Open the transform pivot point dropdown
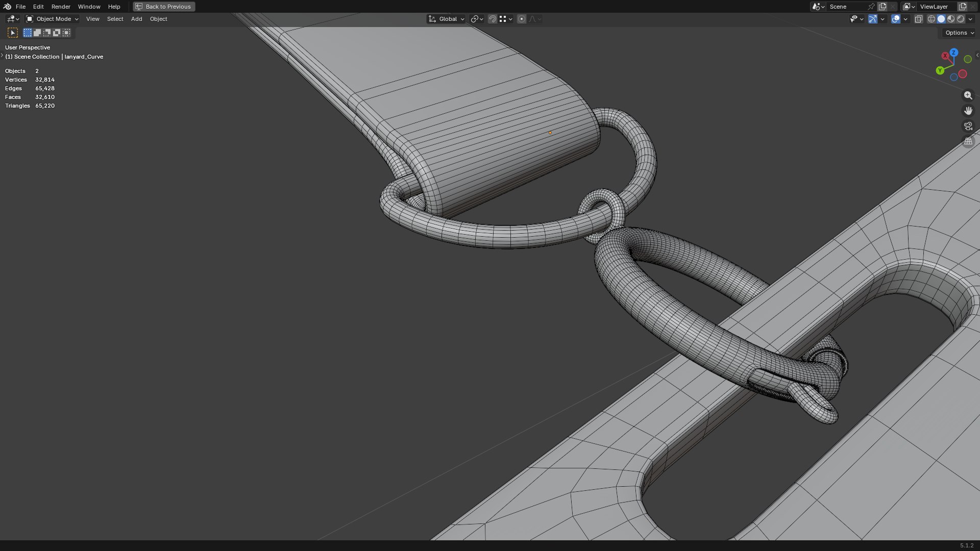This screenshot has height=551, width=980. click(x=477, y=19)
